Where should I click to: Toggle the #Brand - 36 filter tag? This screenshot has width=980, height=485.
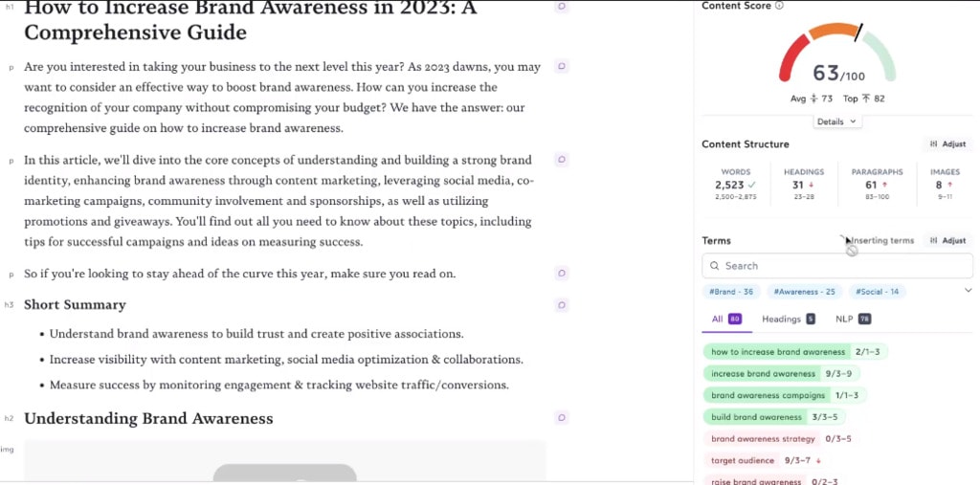tap(731, 292)
